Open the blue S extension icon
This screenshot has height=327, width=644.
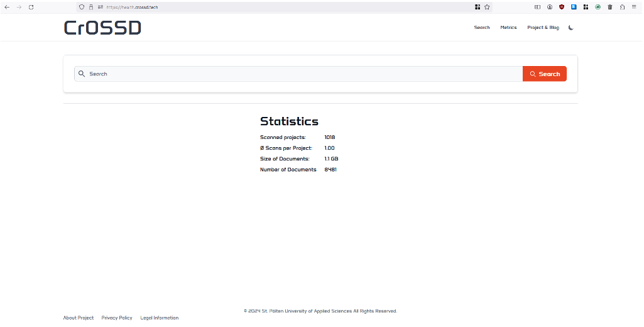(574, 7)
